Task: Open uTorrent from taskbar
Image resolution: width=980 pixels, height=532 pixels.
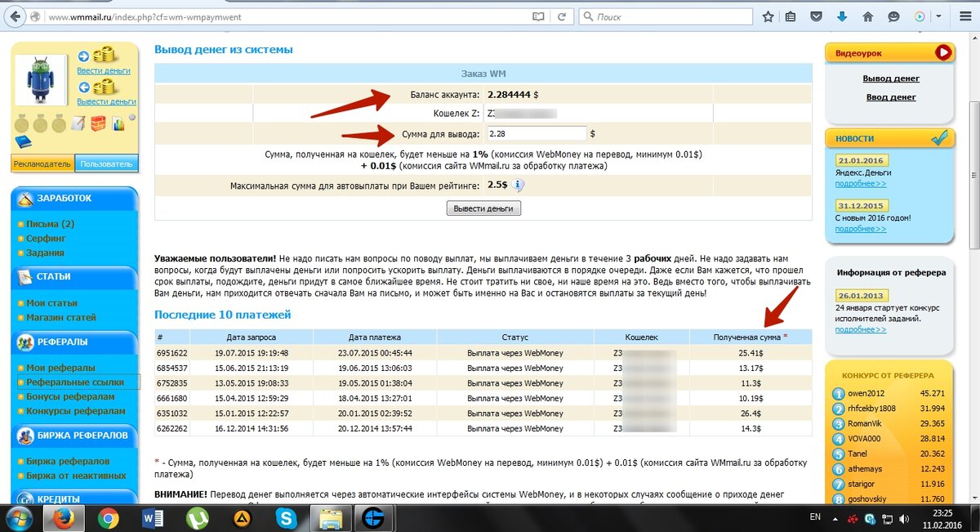Action: click(197, 518)
